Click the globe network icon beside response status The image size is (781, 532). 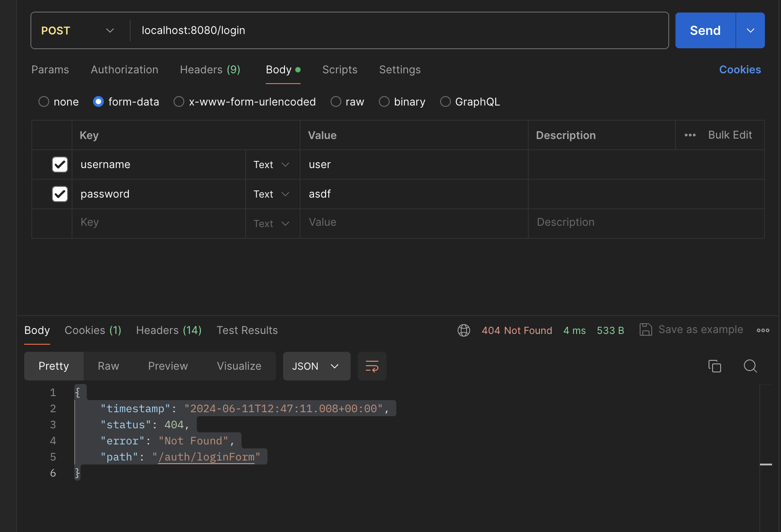[464, 330]
